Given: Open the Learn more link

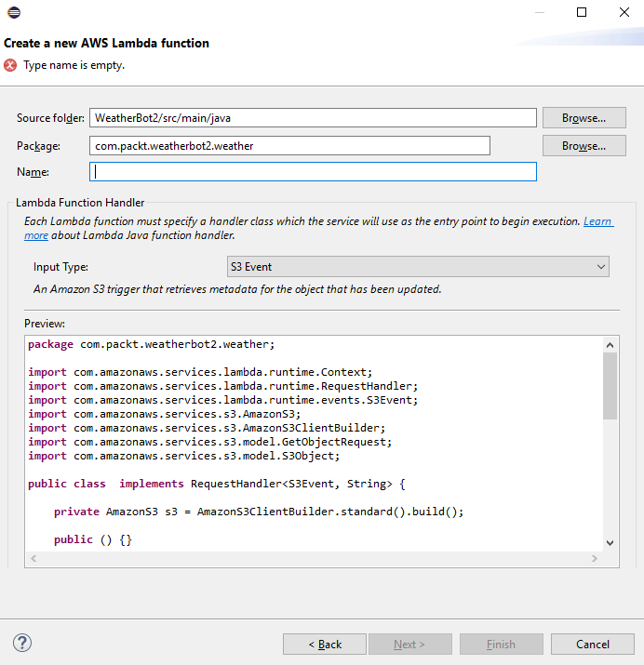Looking at the screenshot, I should [597, 221].
